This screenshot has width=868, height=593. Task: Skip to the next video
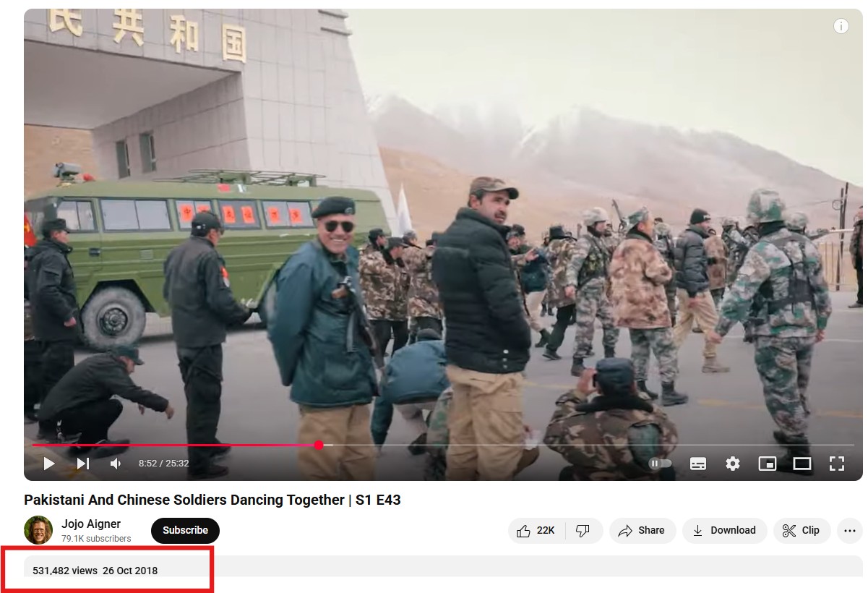[83, 464]
